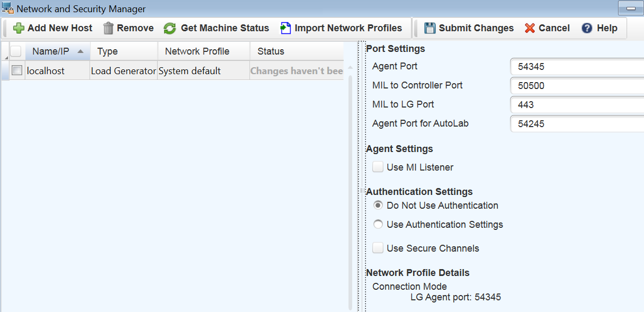The height and width of the screenshot is (312, 644).
Task: Toggle the select-all checkbox in table header
Action: point(16,51)
